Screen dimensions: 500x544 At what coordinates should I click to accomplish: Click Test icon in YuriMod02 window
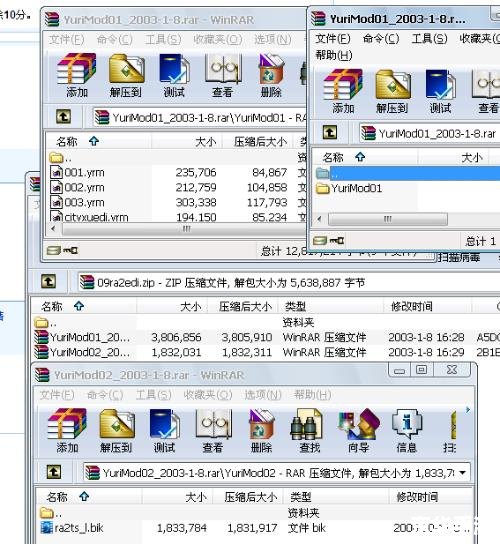[x=164, y=431]
